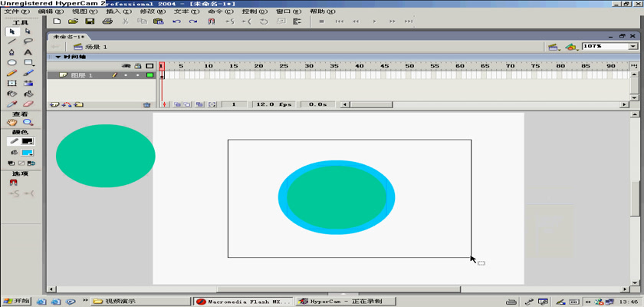The height and width of the screenshot is (307, 644).
Task: Select the Arrow selection tool
Action: click(12, 31)
